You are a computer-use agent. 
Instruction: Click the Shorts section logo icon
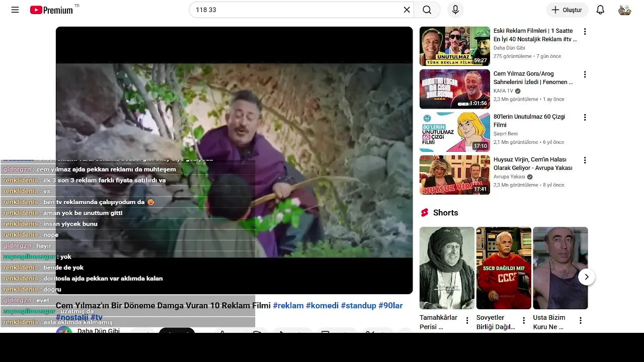click(425, 213)
